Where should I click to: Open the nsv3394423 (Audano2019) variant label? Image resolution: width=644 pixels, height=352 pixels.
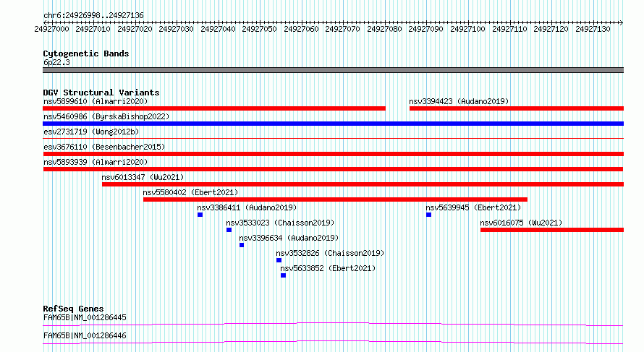[459, 101]
